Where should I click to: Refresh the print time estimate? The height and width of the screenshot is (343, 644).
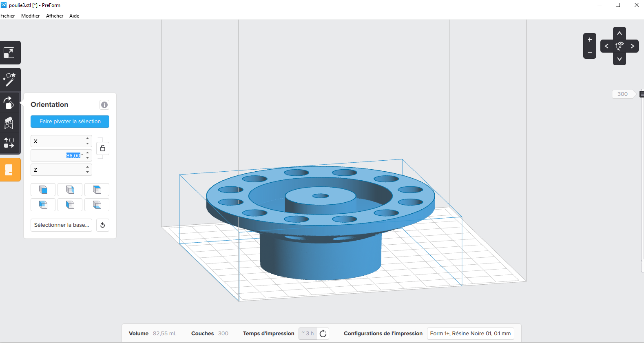pos(323,334)
